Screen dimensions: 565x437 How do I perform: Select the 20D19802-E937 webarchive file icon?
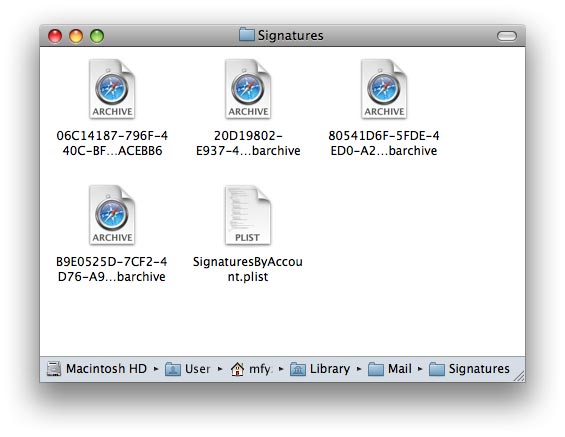point(248,89)
